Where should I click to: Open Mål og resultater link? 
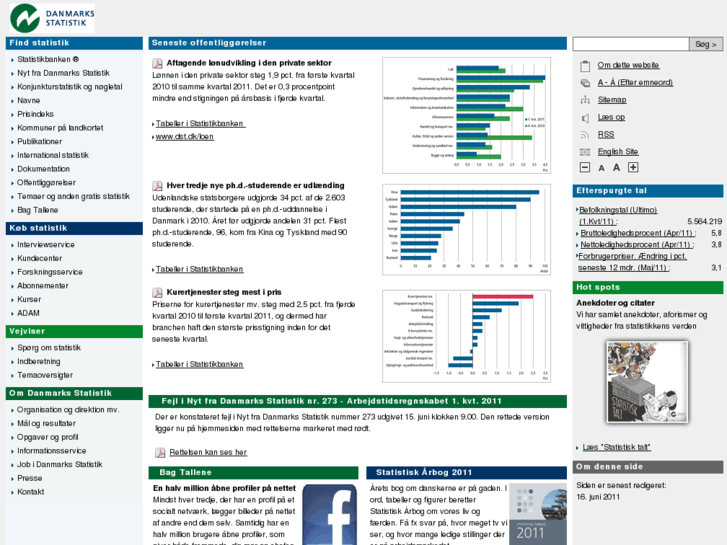(46, 423)
